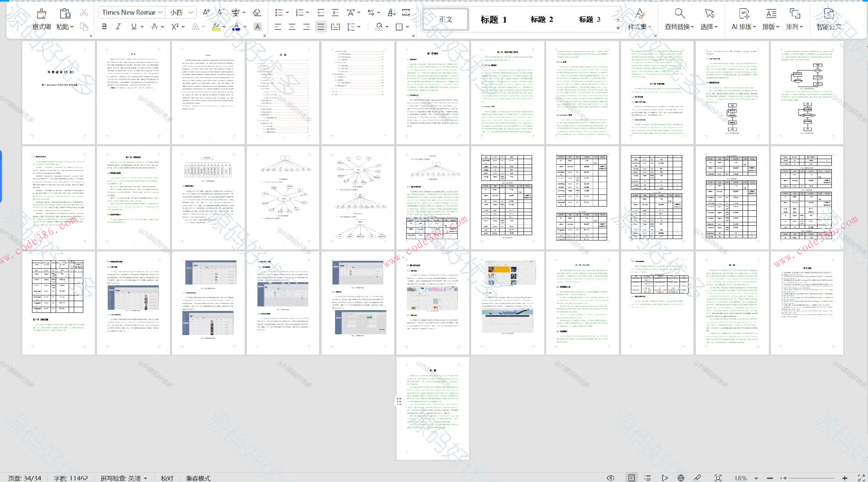Image resolution: width=868 pixels, height=482 pixels.
Task: Expand the font size 小四 dropdown
Action: 191,12
